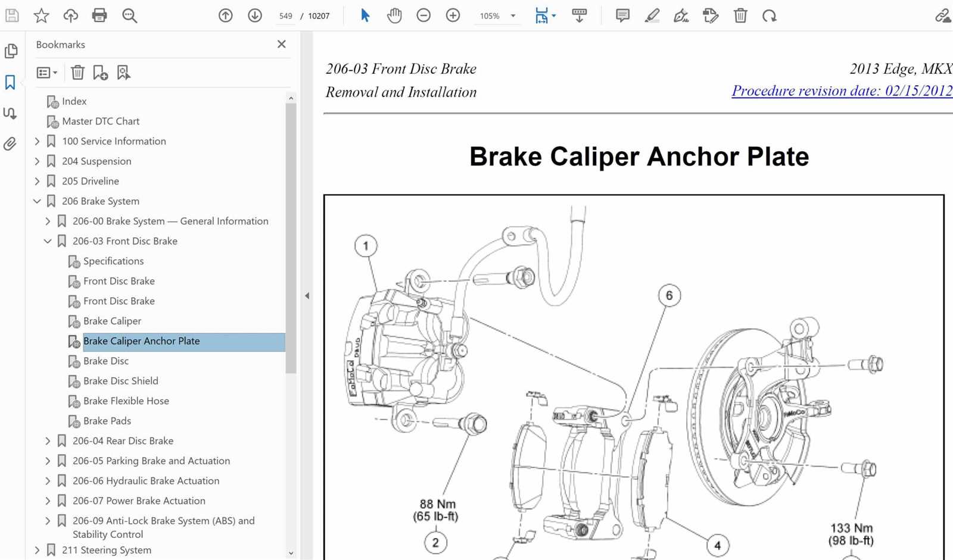
Task: Activate the hand pan tool
Action: [394, 15]
